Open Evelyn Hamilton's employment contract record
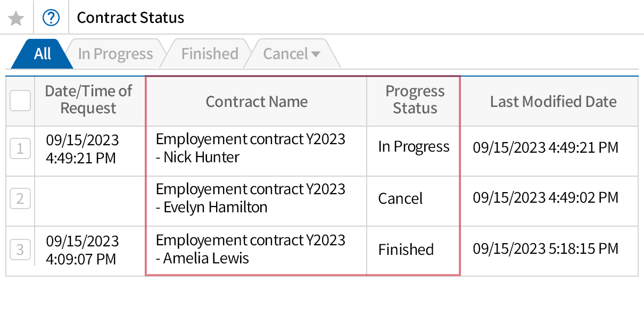 pyautogui.click(x=250, y=198)
